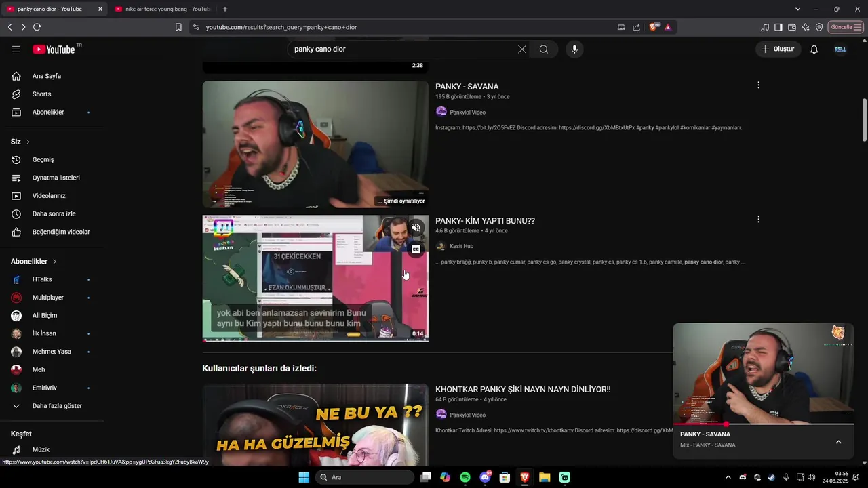Screen dimensions: 868x488
Task: Open the Güncelle update menu button
Action: click(x=846, y=27)
